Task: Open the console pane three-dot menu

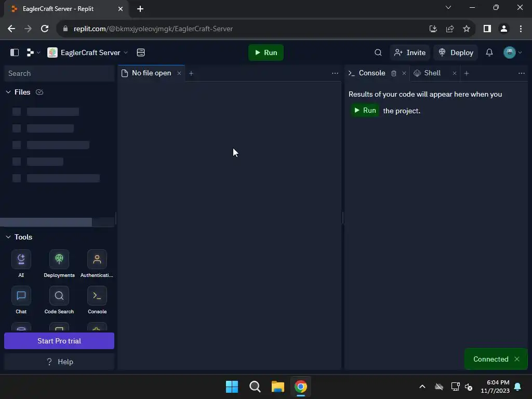Action: click(522, 73)
